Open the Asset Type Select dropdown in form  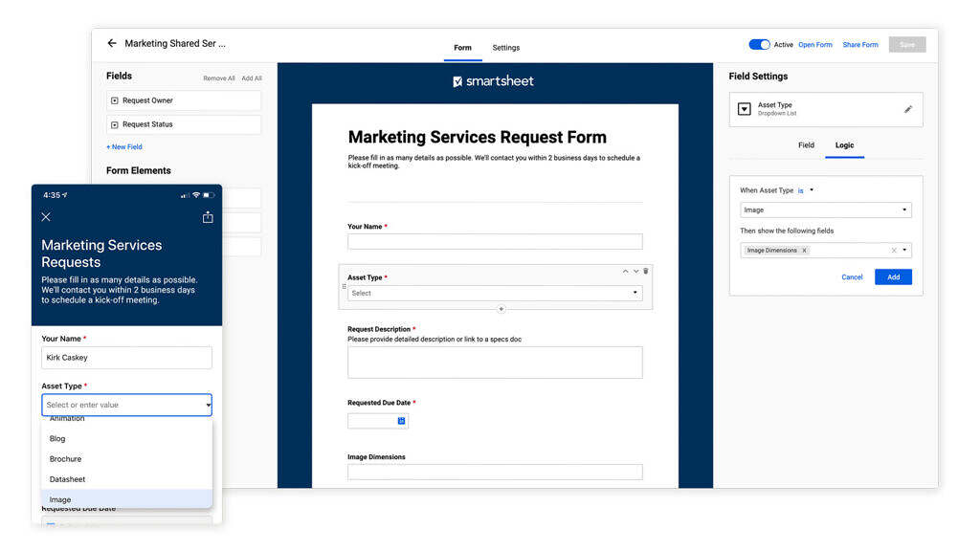tap(495, 294)
